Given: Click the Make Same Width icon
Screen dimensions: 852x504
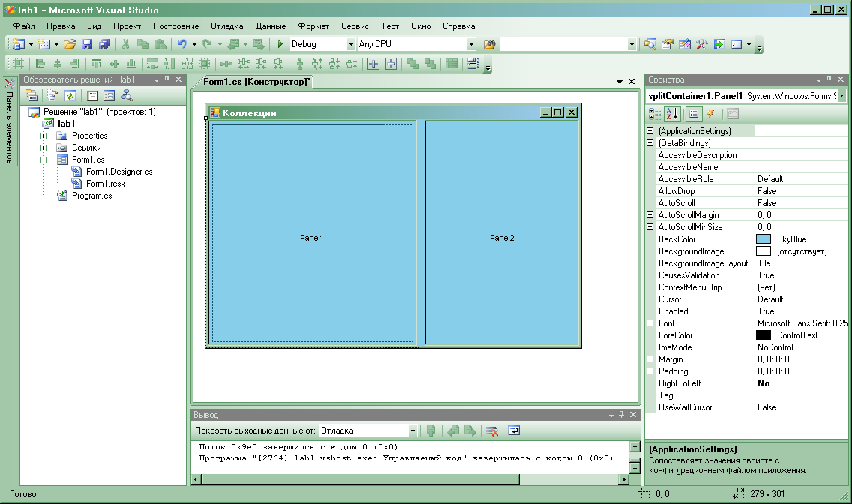Looking at the screenshot, I should tap(153, 64).
